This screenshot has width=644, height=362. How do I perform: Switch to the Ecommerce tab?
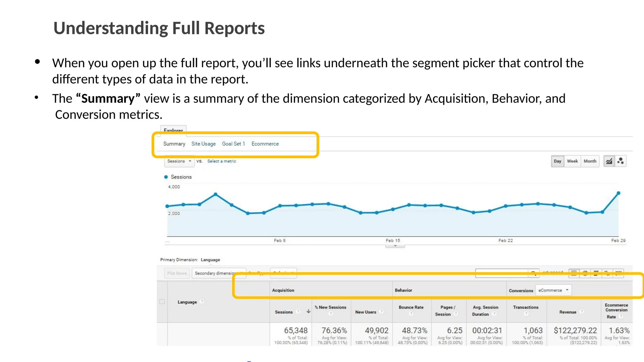pos(265,144)
